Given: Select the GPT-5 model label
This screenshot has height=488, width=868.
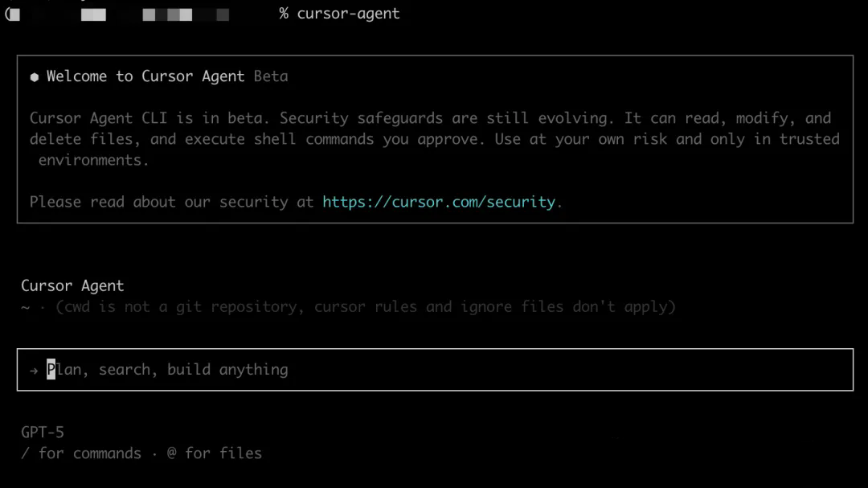Looking at the screenshot, I should point(43,432).
